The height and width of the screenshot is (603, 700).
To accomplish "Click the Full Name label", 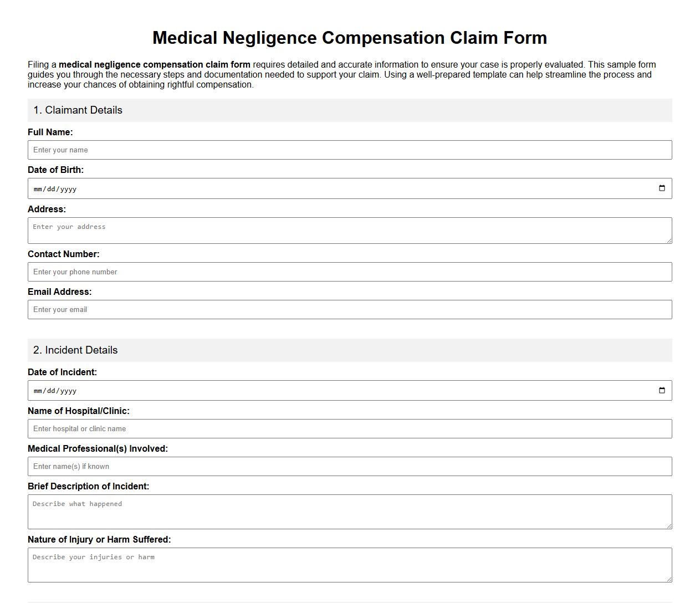I will (50, 132).
